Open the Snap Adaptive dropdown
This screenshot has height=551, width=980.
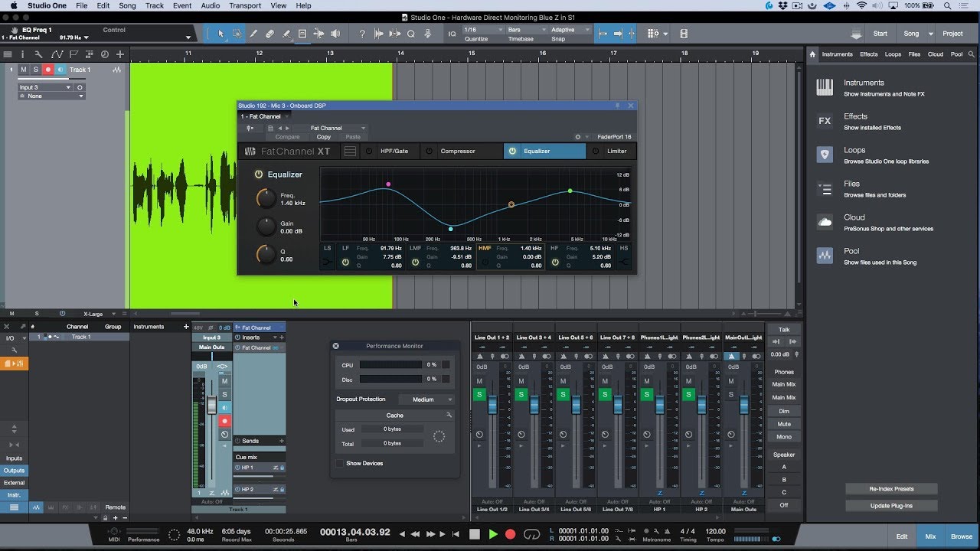click(x=570, y=30)
